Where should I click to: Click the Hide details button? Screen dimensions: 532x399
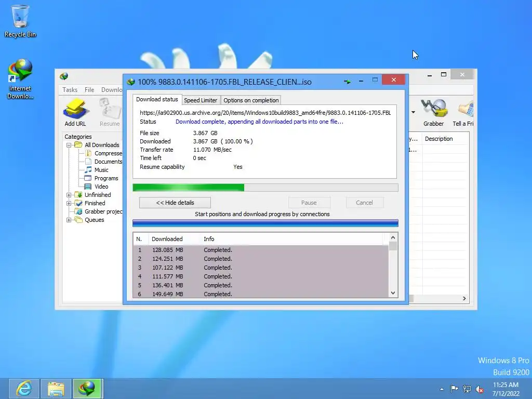point(175,203)
